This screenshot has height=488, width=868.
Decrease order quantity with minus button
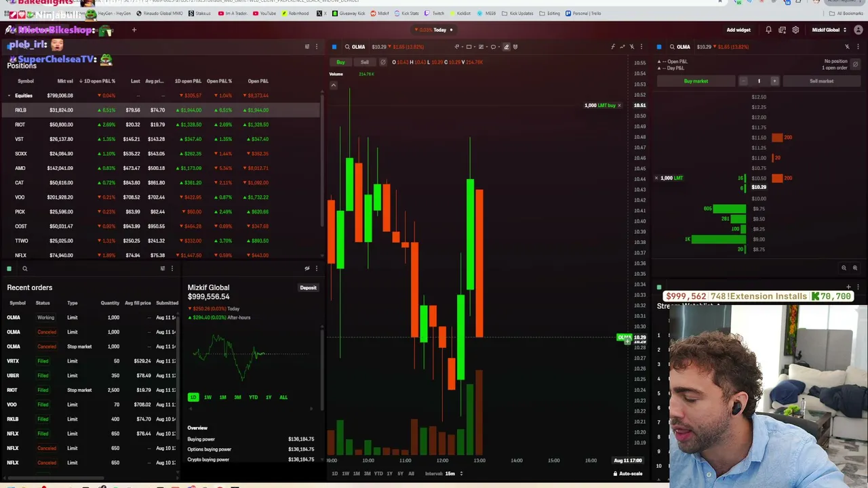743,81
